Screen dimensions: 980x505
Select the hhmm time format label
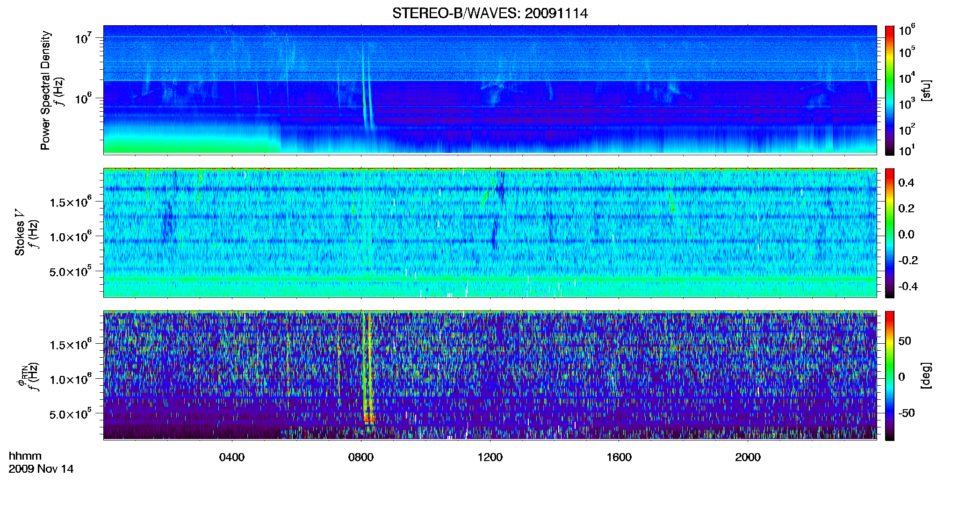pos(25,456)
